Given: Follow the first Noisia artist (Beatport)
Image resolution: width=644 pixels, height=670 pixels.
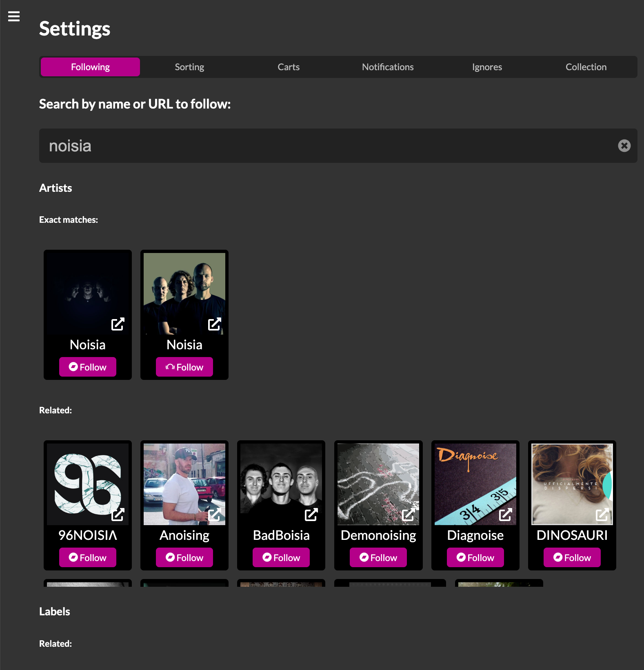Looking at the screenshot, I should pos(88,367).
